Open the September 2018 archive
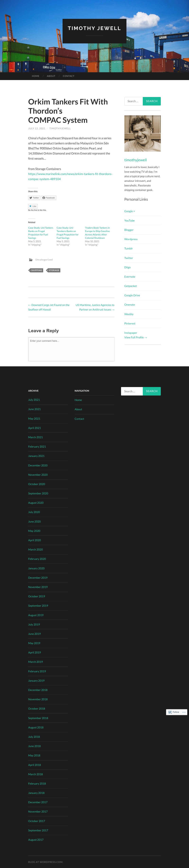 pos(38,718)
